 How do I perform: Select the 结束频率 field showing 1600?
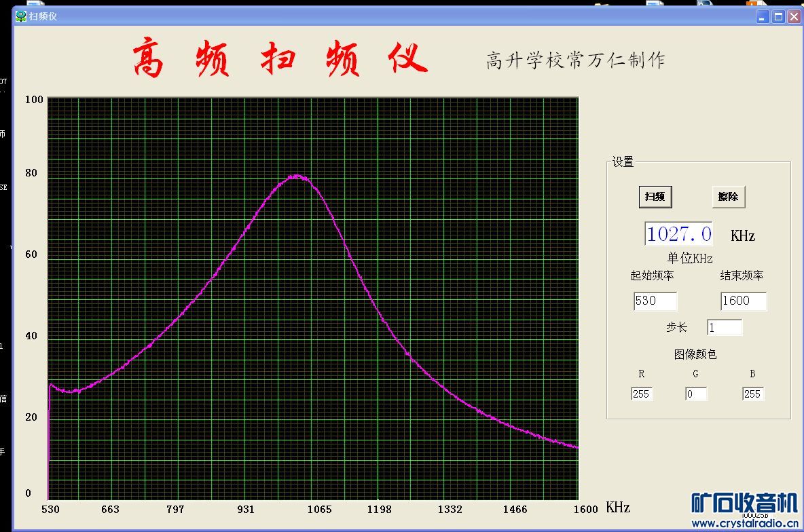[744, 301]
